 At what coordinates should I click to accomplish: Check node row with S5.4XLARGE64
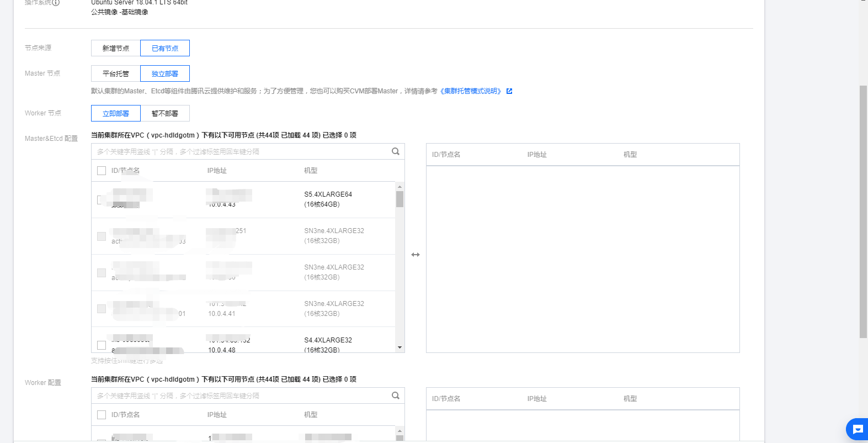click(102, 199)
